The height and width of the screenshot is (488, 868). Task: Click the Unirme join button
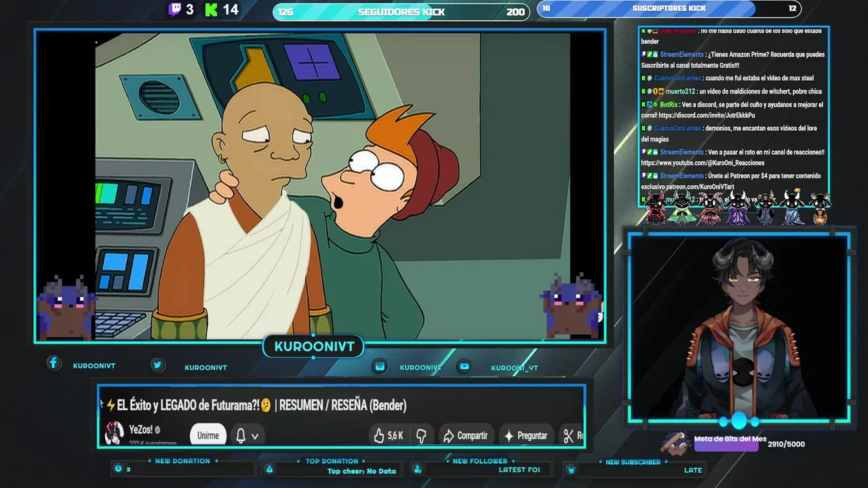(208, 435)
